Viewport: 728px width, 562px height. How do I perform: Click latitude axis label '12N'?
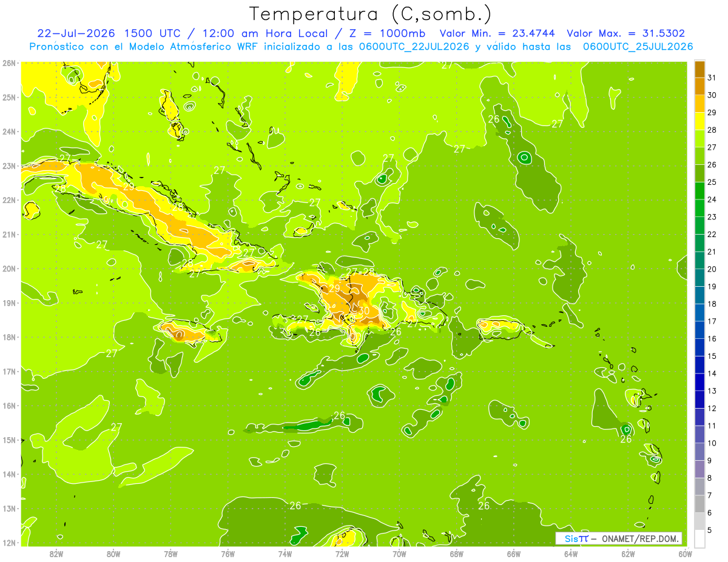pos(8,543)
